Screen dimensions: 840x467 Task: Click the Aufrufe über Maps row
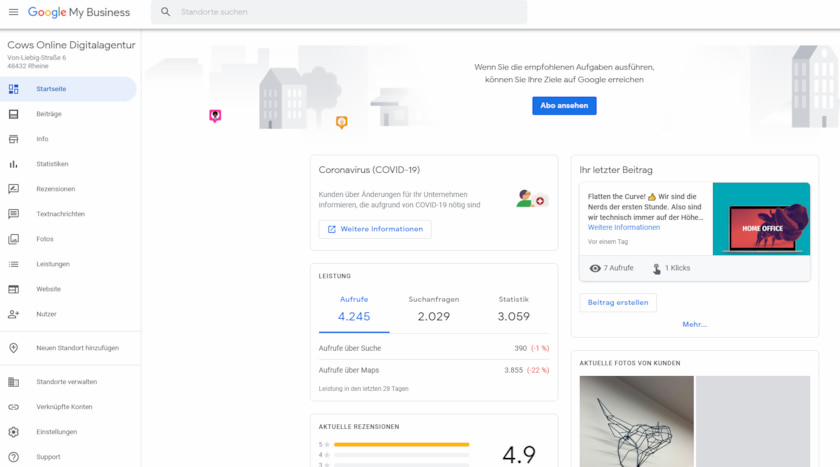[x=434, y=370]
